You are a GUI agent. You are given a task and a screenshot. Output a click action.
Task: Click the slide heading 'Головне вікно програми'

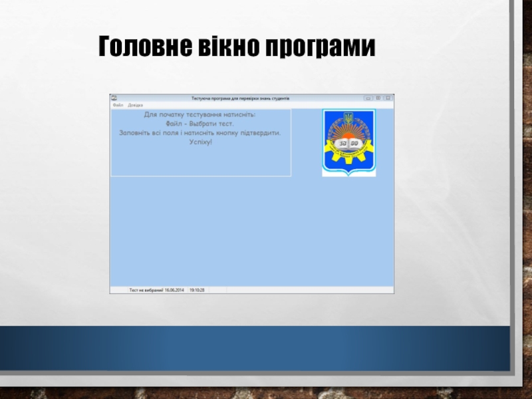point(237,47)
